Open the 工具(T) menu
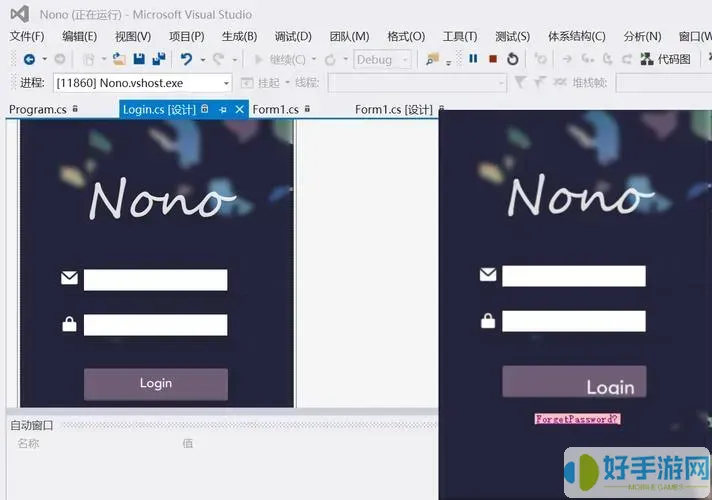 [x=460, y=36]
